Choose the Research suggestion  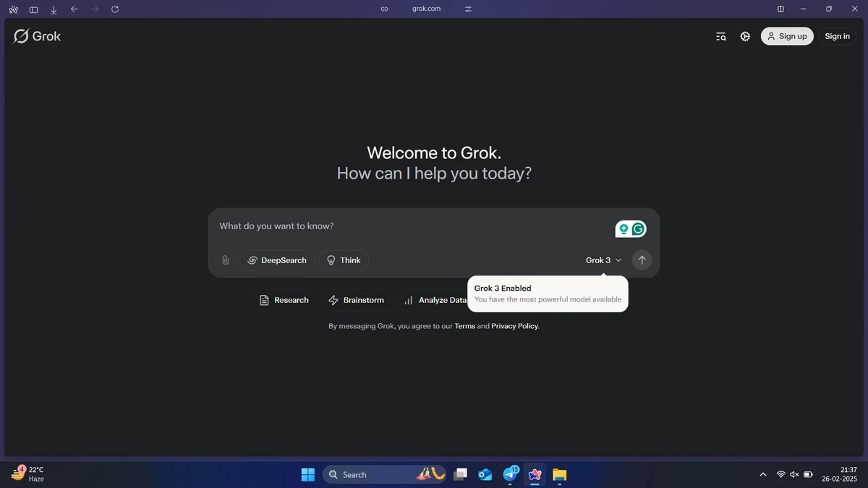(284, 300)
